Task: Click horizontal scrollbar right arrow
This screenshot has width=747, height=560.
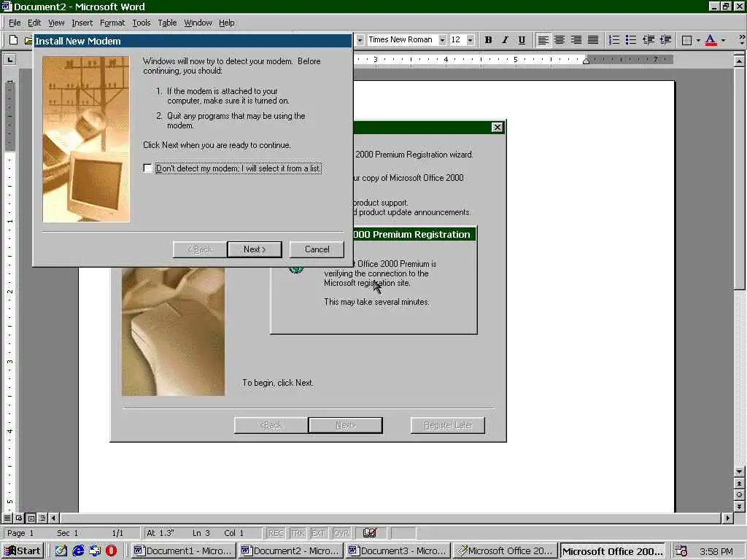Action: [x=727, y=518]
